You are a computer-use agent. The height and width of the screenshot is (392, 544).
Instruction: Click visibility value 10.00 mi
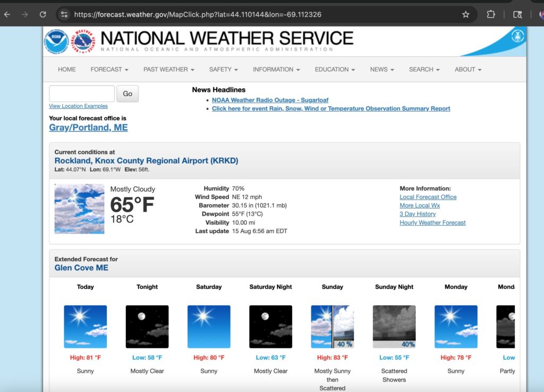coord(243,223)
